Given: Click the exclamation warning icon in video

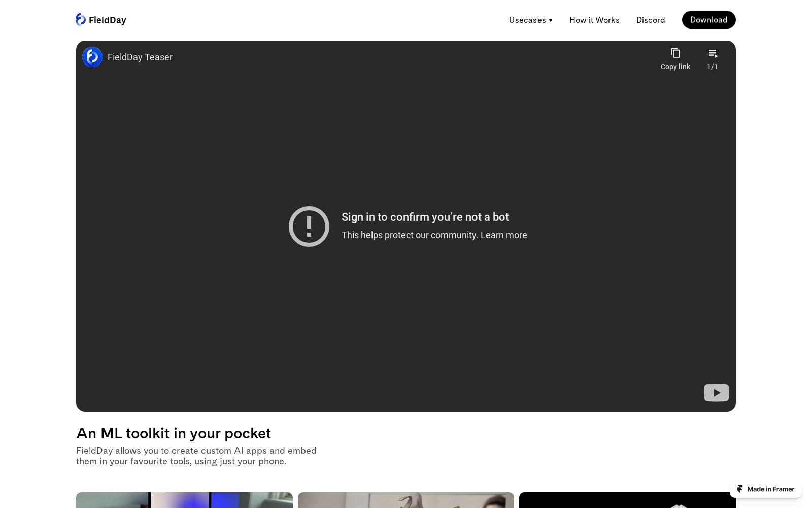Looking at the screenshot, I should 309,227.
